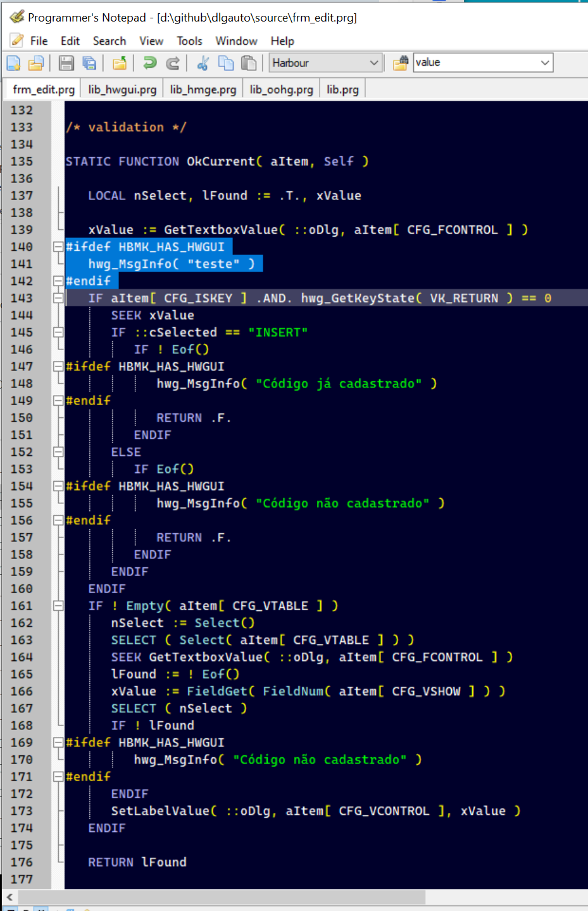
Task: Open the View menu
Action: (151, 41)
